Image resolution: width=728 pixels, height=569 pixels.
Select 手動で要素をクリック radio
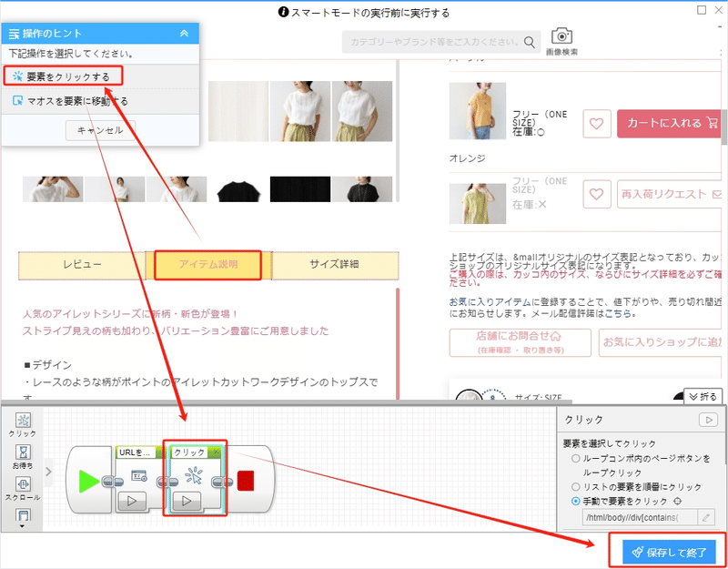tap(576, 502)
